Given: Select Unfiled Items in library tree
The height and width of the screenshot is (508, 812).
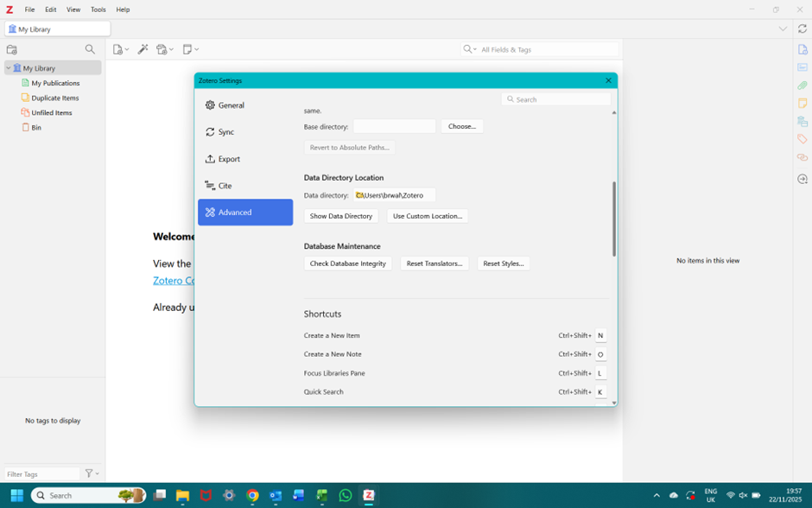Looking at the screenshot, I should [52, 112].
